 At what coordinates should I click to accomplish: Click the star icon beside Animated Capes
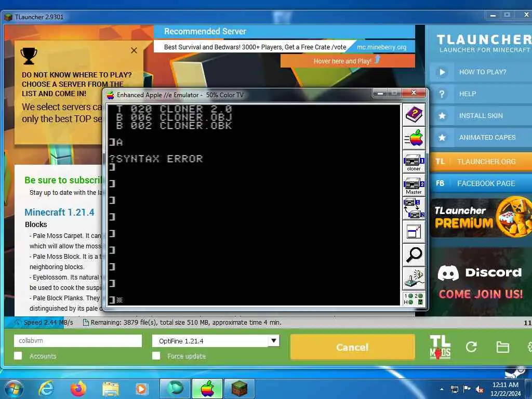click(442, 138)
